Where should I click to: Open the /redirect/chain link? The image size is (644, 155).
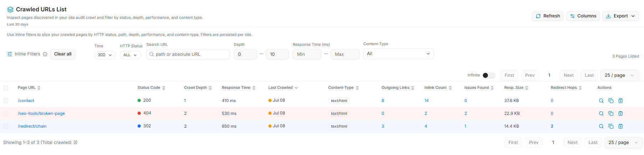[x=32, y=126]
